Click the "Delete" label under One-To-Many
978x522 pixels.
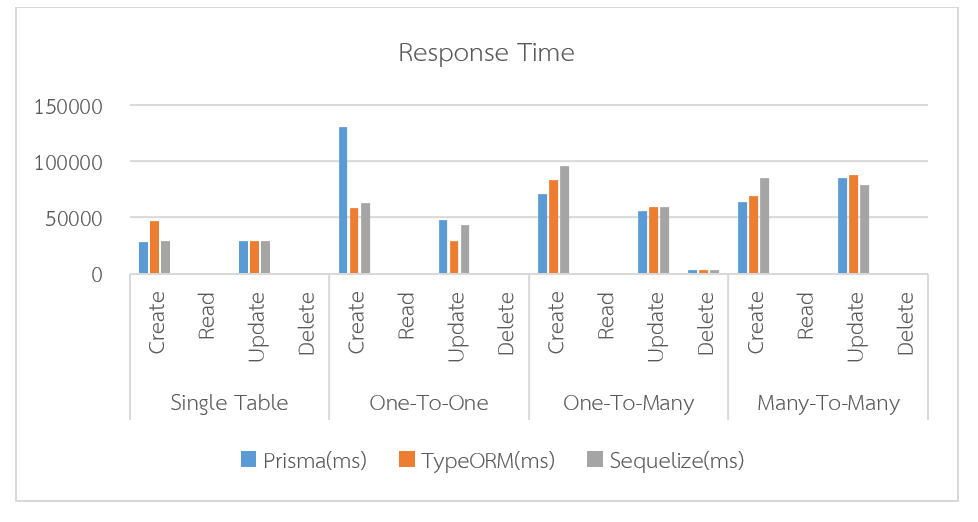(706, 323)
